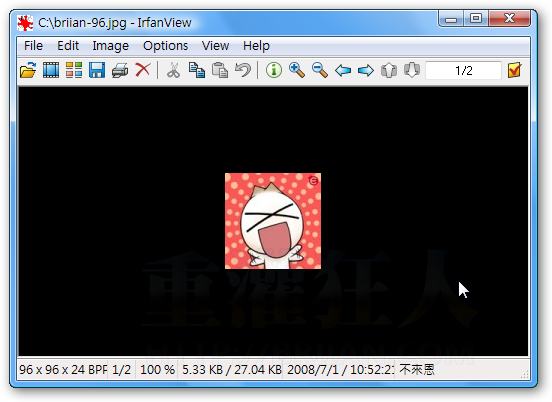This screenshot has height=402, width=552.
Task: Click the 不來恩 status bar text
Action: pos(417,369)
